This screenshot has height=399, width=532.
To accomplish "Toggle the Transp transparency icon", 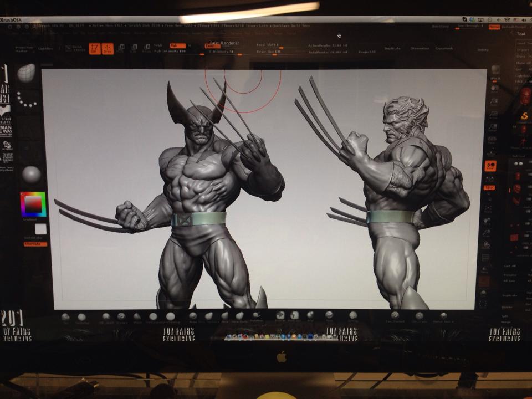I will [x=484, y=270].
